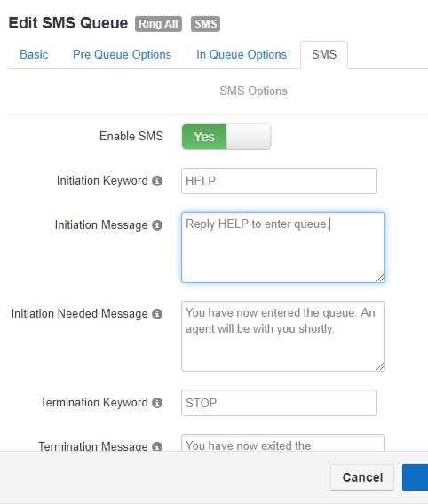The height and width of the screenshot is (504, 428).
Task: Click the Termination Message info icon
Action: point(157,446)
